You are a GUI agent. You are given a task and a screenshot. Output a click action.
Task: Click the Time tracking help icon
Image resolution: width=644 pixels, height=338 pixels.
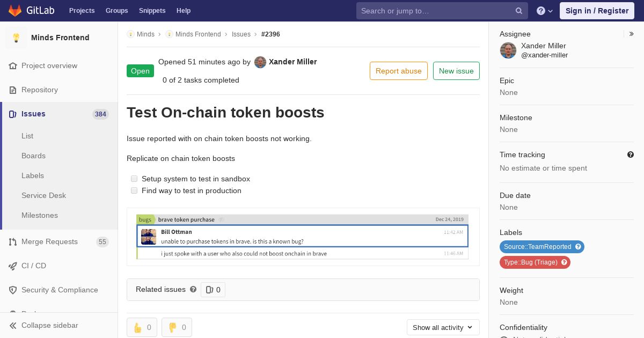[x=631, y=155]
